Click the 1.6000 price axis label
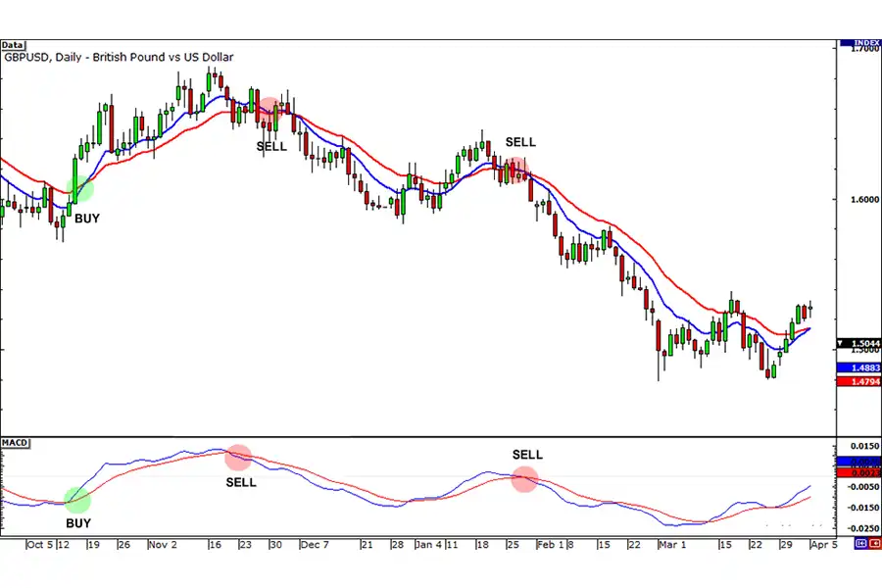 [864, 199]
